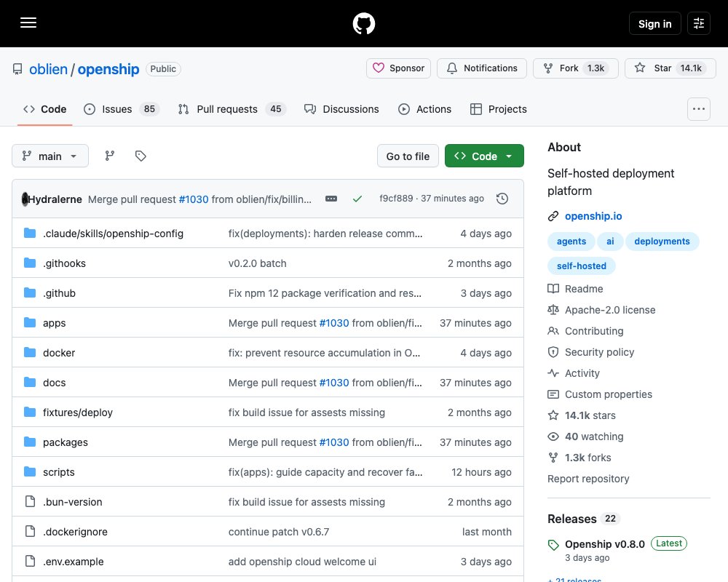Open the packages folder
Screen dimensions: 728x582
click(65, 442)
